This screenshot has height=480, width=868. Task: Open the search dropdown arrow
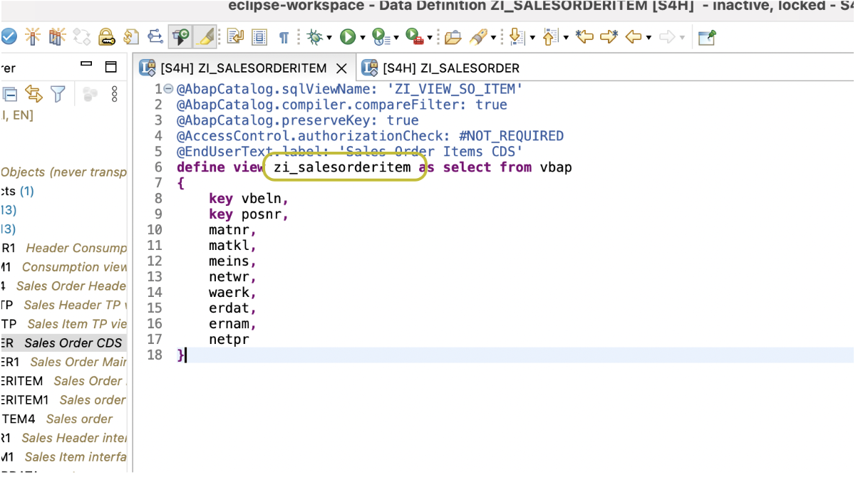(492, 37)
